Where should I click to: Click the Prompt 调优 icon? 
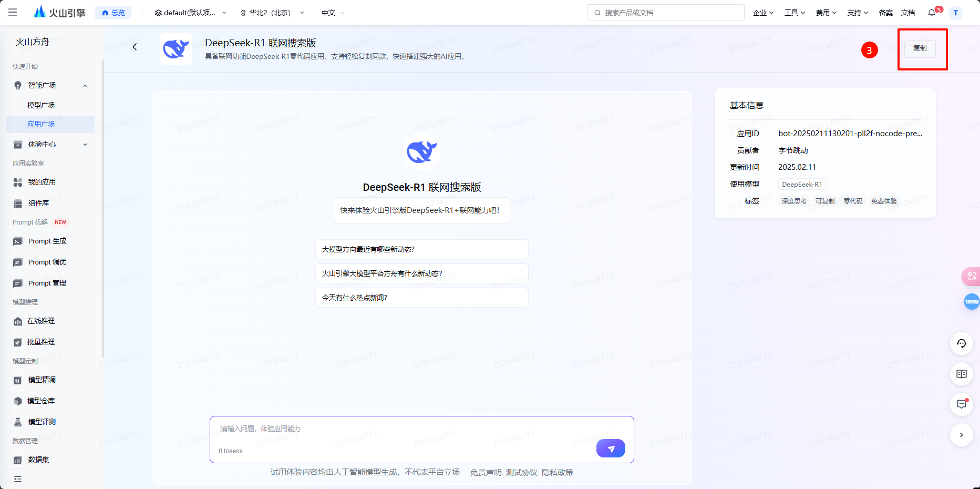tap(18, 262)
